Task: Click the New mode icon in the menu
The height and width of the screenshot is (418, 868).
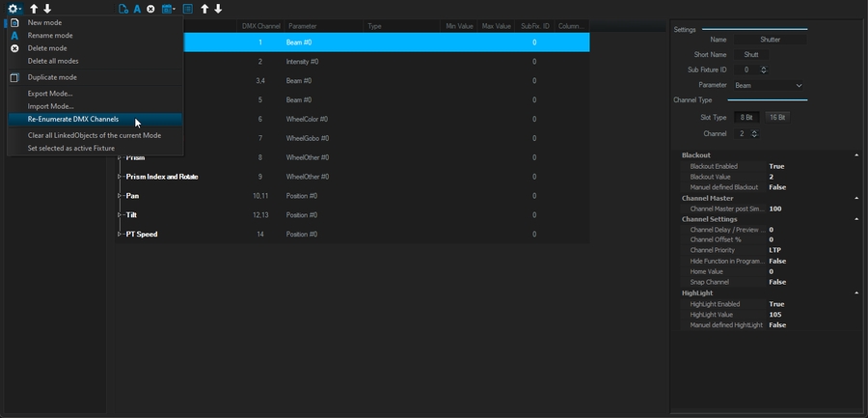Action: click(x=14, y=22)
